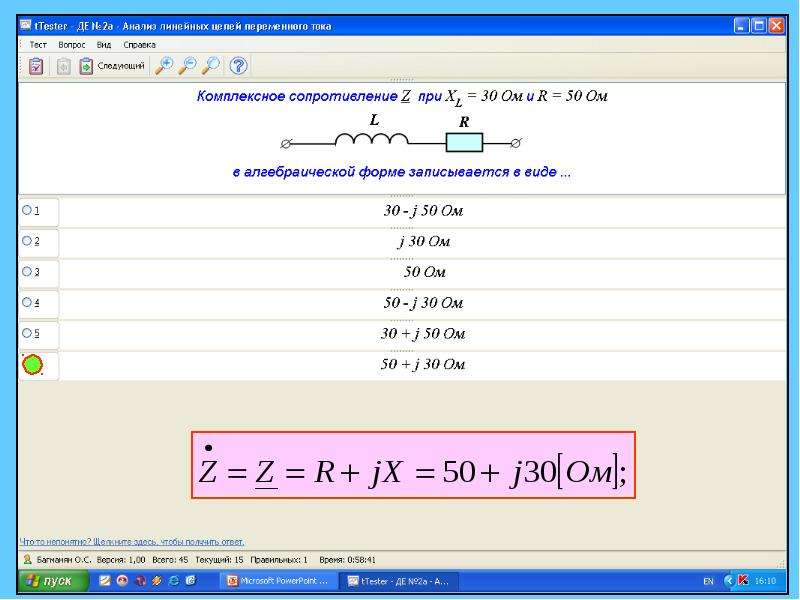The height and width of the screenshot is (600, 800).
Task: Click the greyed previous question icon
Action: pyautogui.click(x=63, y=66)
